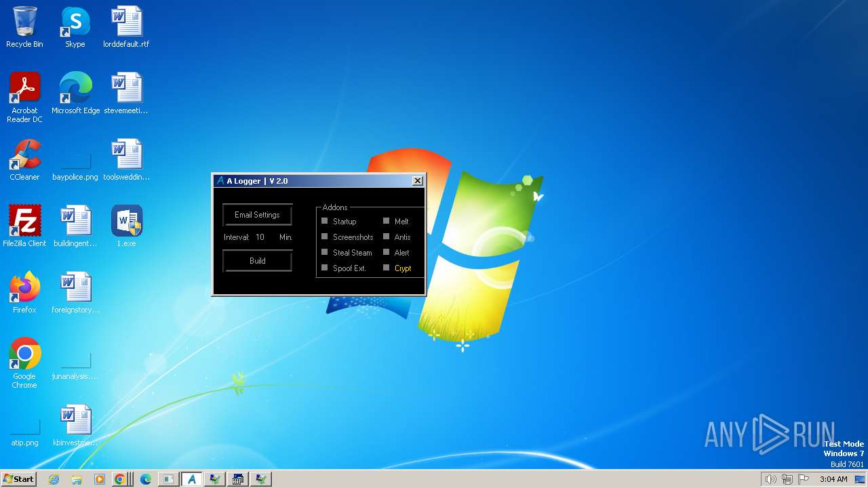868x488 pixels.
Task: Toggle the Spoof Ext. checkbox
Action: coord(325,268)
